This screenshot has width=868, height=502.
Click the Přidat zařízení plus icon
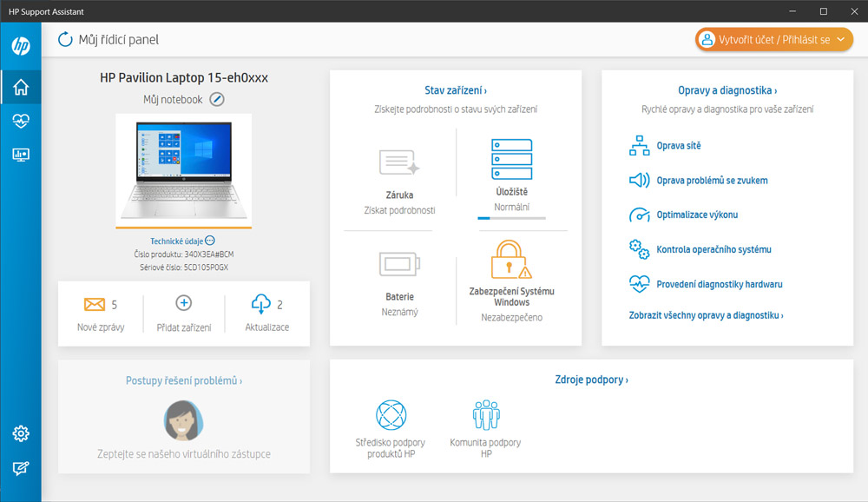[x=184, y=303]
